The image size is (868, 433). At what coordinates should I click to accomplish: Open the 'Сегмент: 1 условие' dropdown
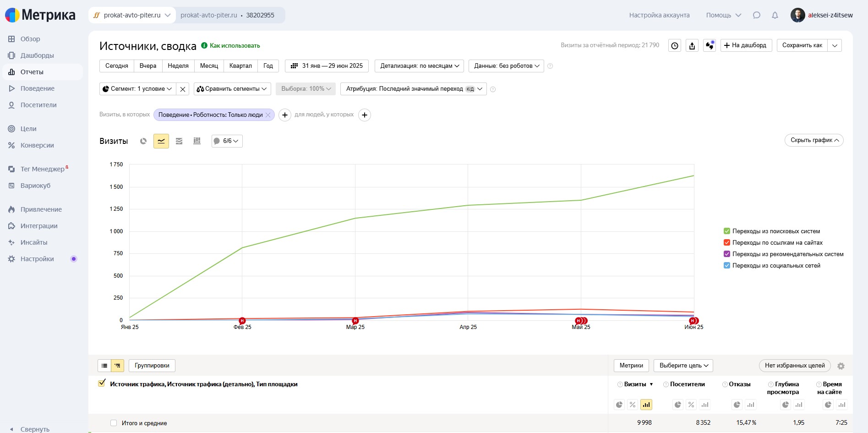pyautogui.click(x=138, y=89)
